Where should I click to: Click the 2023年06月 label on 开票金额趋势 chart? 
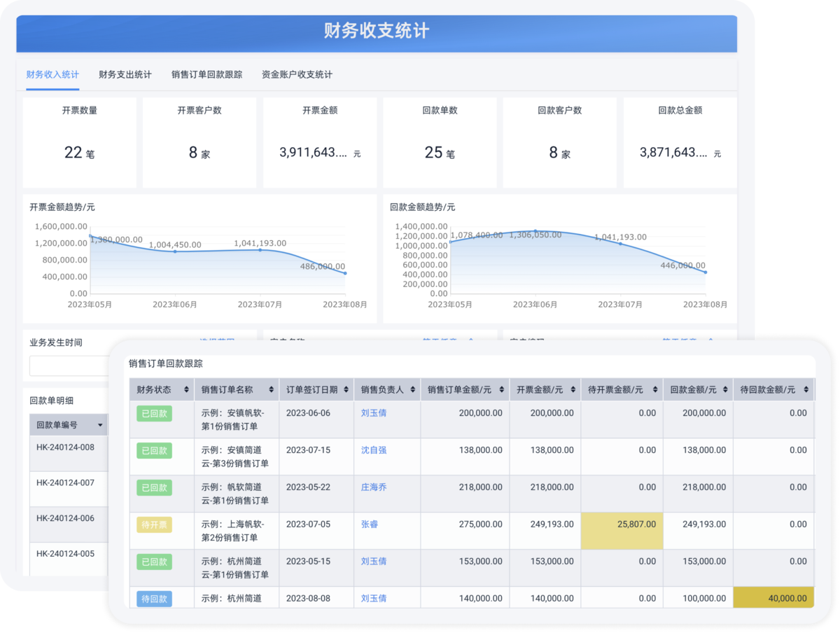[x=175, y=305]
